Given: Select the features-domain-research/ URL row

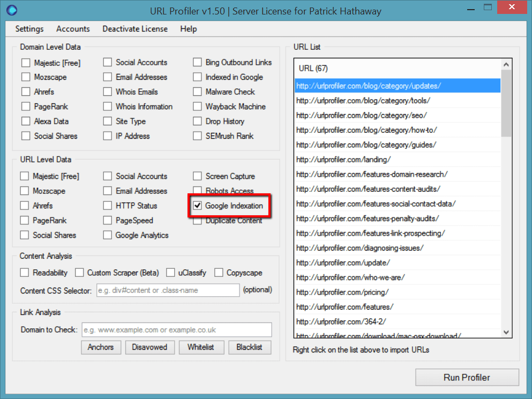Looking at the screenshot, I should click(x=398, y=175).
